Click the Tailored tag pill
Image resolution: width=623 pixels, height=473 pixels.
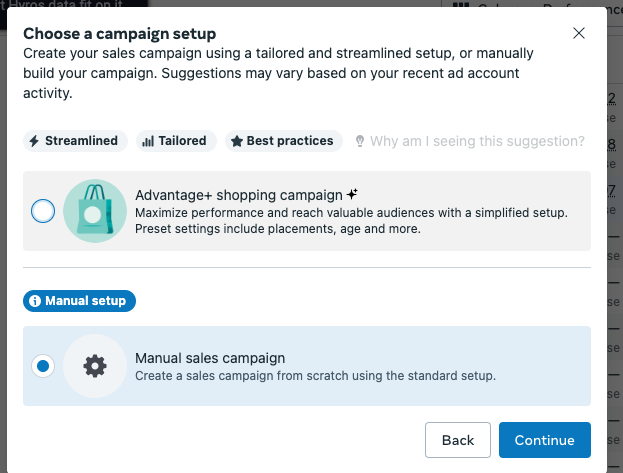point(176,141)
